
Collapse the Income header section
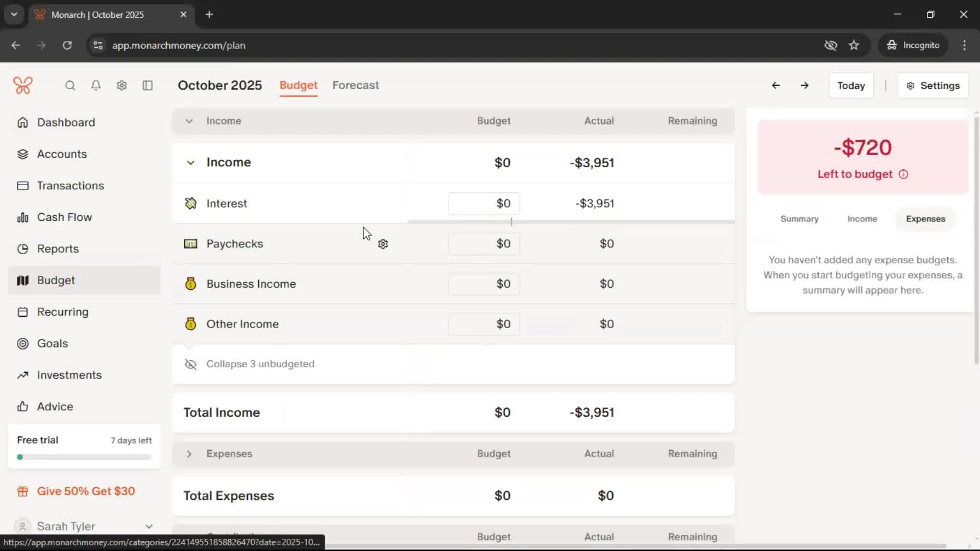189,121
